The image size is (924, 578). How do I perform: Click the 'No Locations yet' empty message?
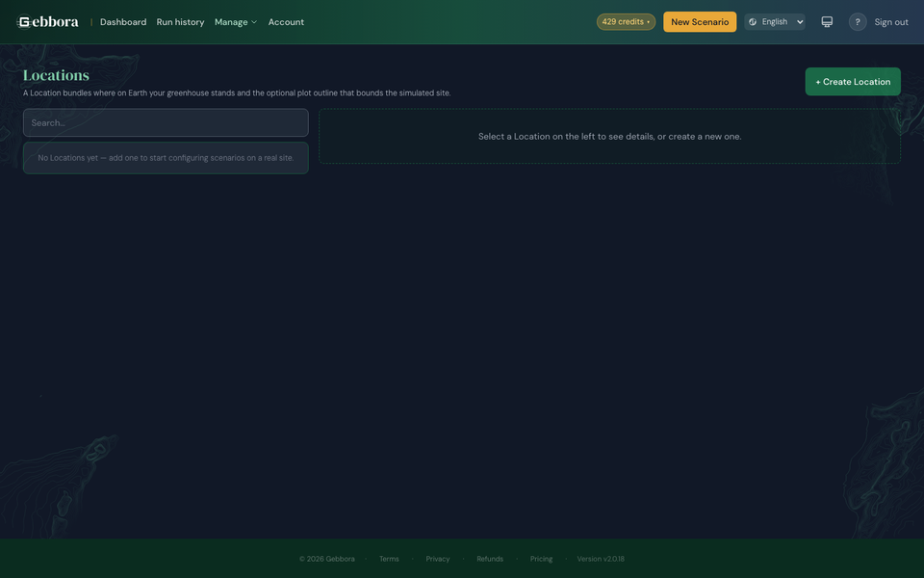click(166, 158)
